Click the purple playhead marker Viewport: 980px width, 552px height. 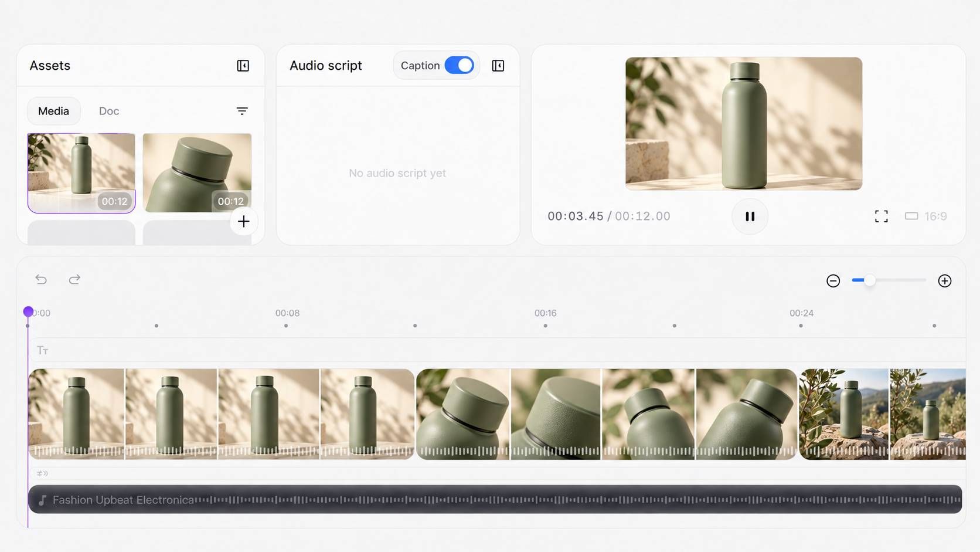[x=28, y=311]
